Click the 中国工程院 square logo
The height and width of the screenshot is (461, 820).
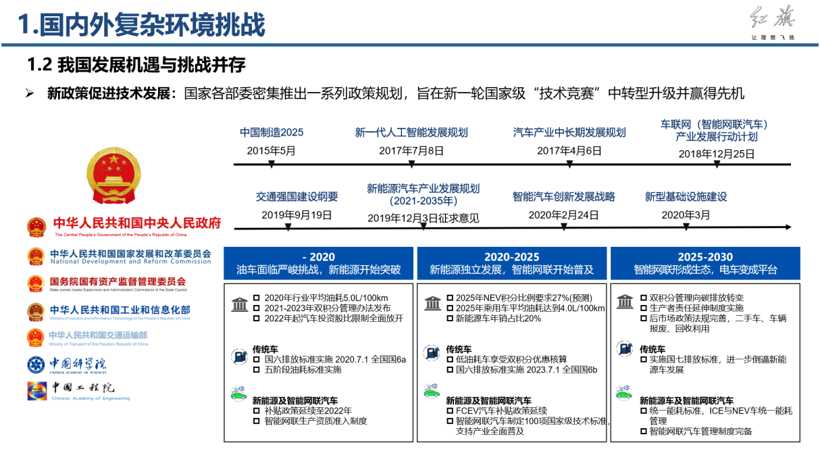click(x=37, y=391)
